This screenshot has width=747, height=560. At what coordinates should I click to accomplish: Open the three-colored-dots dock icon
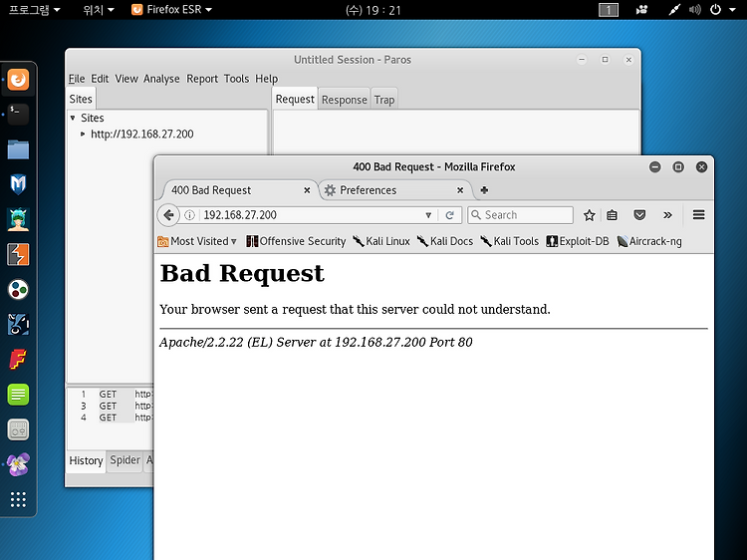(18, 290)
